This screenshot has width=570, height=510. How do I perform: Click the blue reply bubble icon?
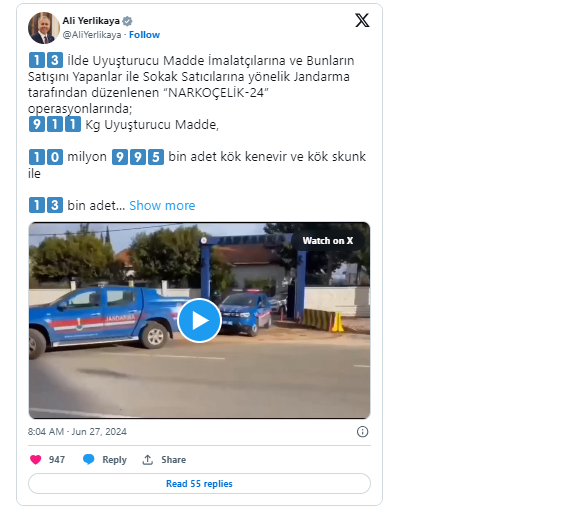click(88, 459)
